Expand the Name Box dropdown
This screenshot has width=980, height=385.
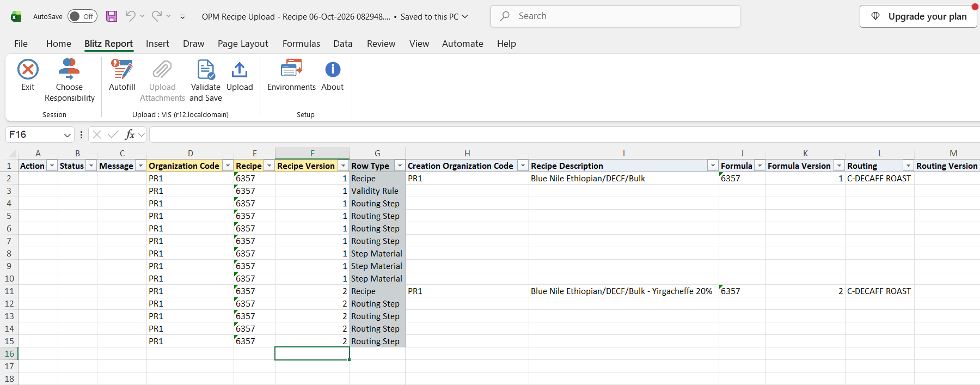pos(67,135)
